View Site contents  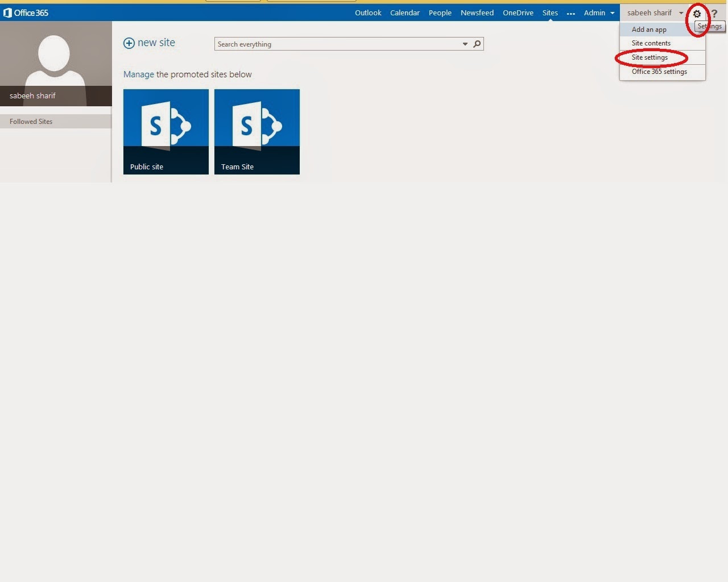tap(651, 43)
